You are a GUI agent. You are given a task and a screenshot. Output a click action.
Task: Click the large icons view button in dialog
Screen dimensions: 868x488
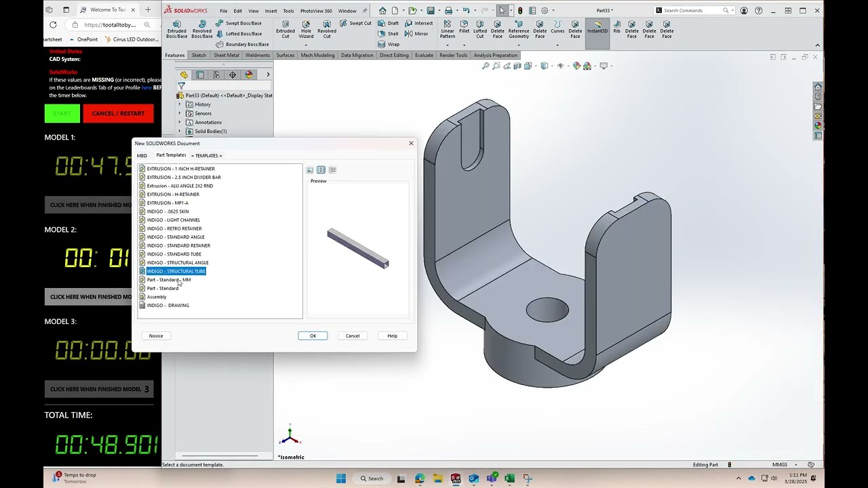pyautogui.click(x=310, y=170)
